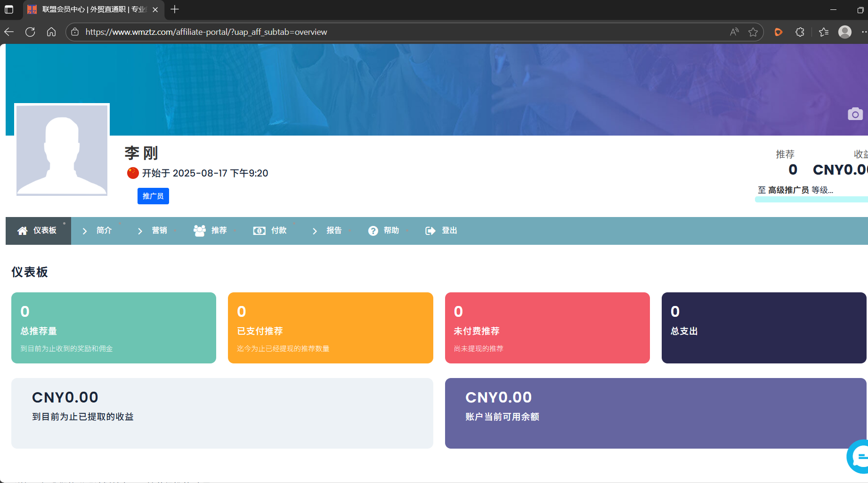
Task: Click 登出 to log out
Action: tap(441, 231)
